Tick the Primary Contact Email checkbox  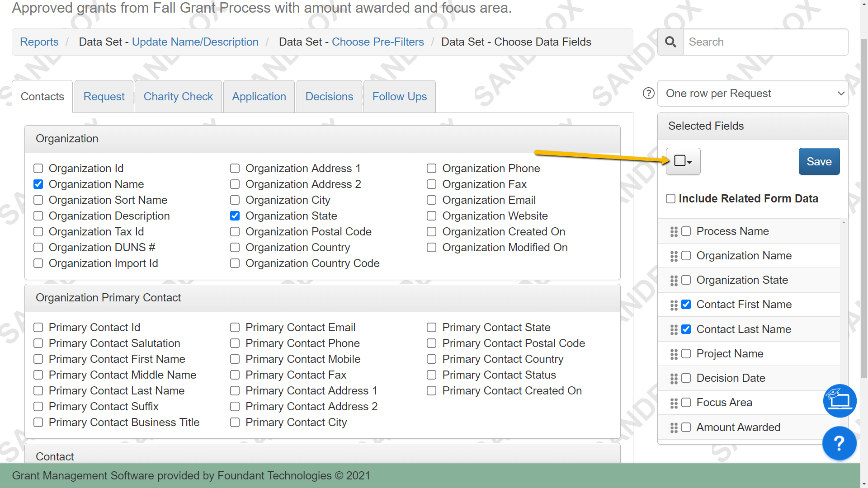pos(235,327)
